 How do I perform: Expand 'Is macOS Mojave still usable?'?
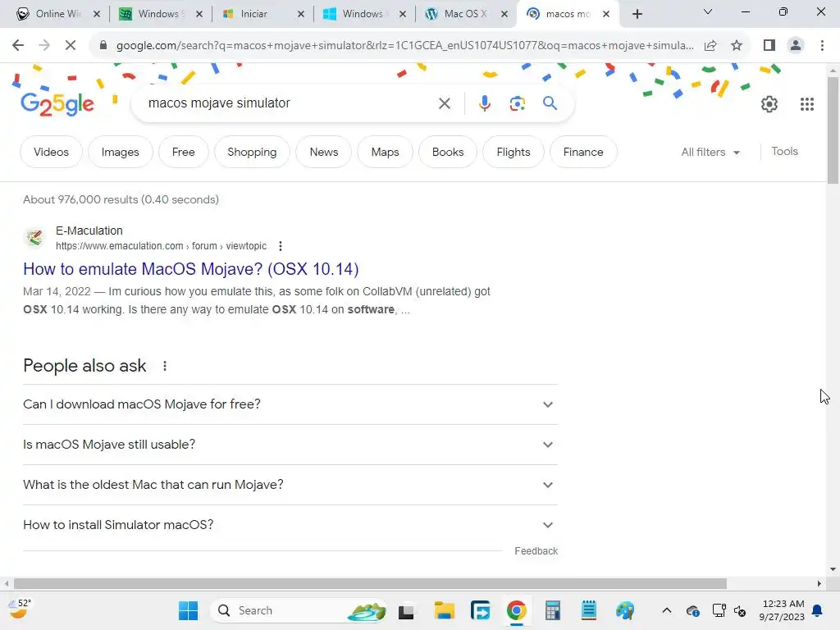tap(290, 445)
